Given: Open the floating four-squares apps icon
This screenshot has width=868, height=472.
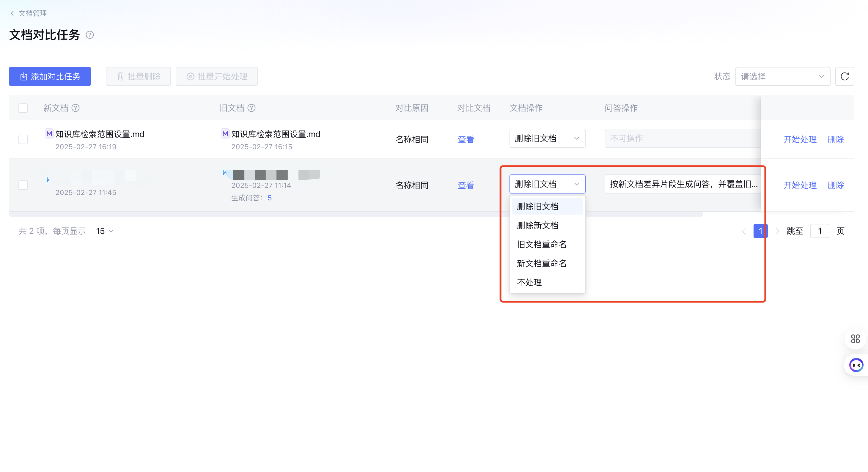Looking at the screenshot, I should 855,339.
